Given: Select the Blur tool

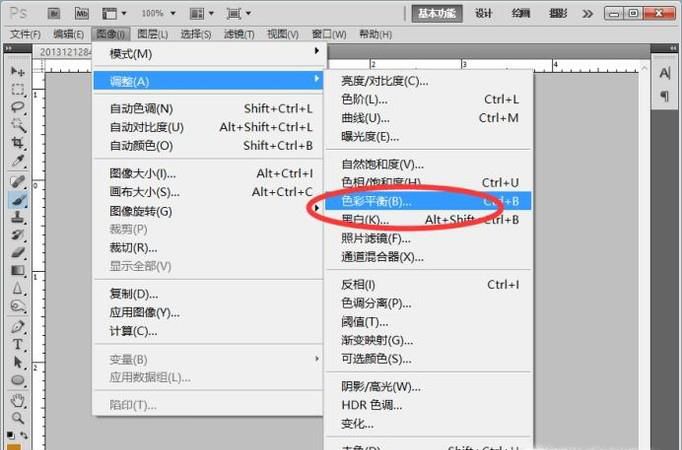Looking at the screenshot, I should click(17, 288).
